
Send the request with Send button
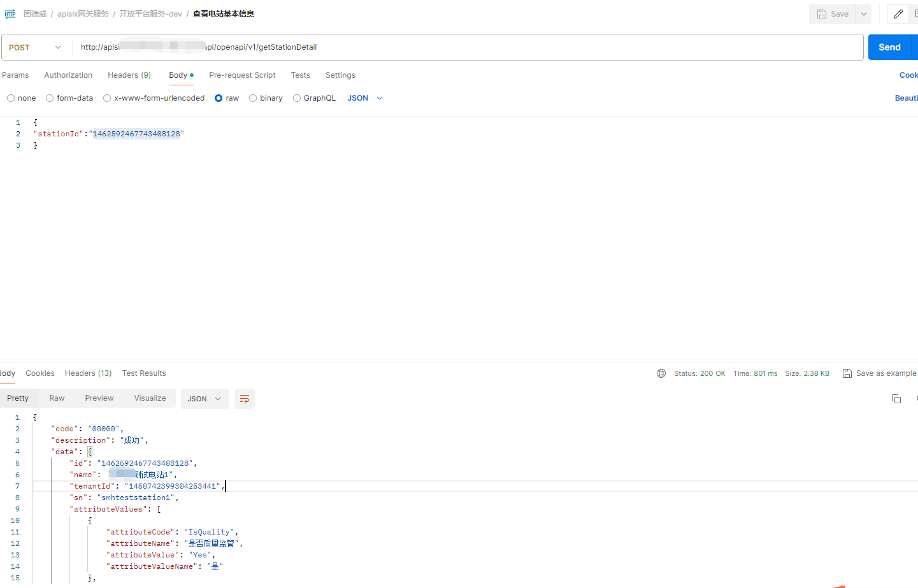[889, 47]
